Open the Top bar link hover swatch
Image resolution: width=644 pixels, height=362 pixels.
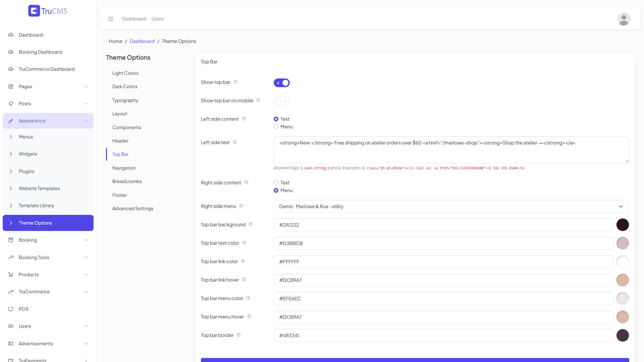[623, 280]
